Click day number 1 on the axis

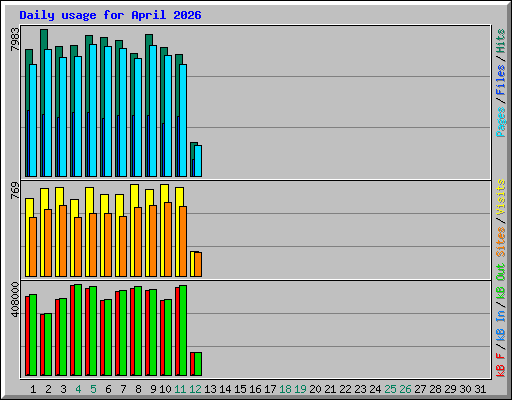33,389
